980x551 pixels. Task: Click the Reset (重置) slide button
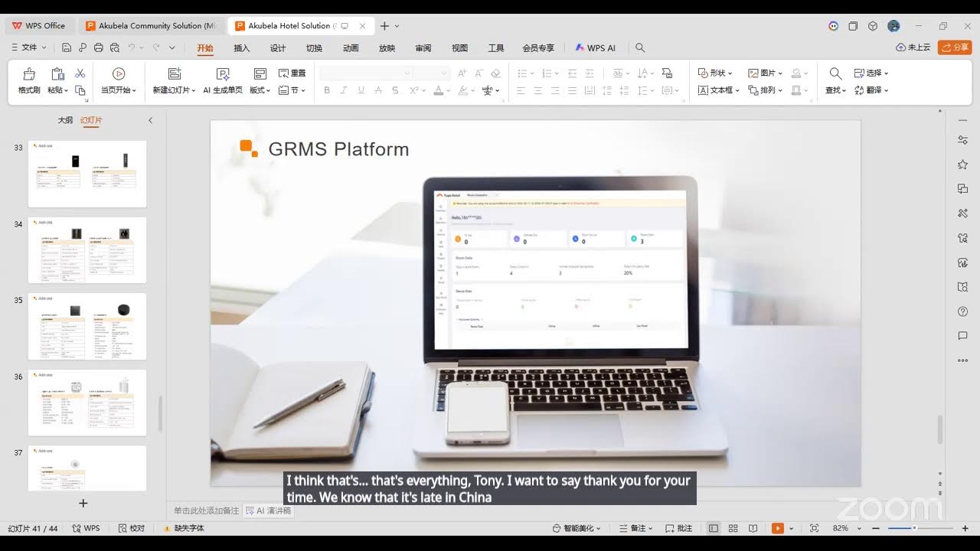292,73
